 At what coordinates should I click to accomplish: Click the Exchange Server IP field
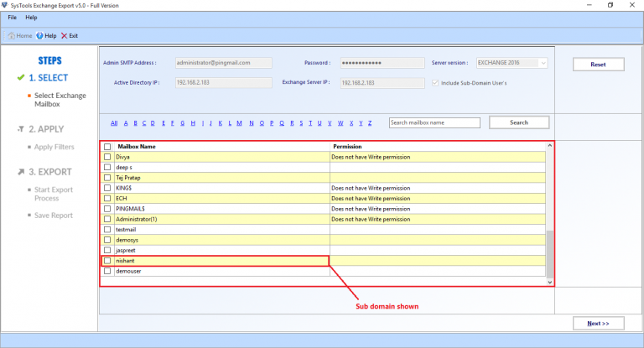[x=382, y=82]
